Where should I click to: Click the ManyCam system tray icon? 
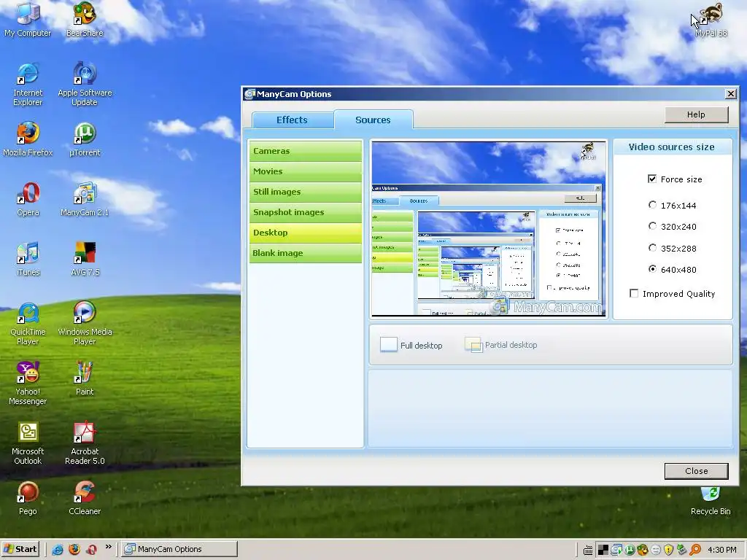pos(616,550)
